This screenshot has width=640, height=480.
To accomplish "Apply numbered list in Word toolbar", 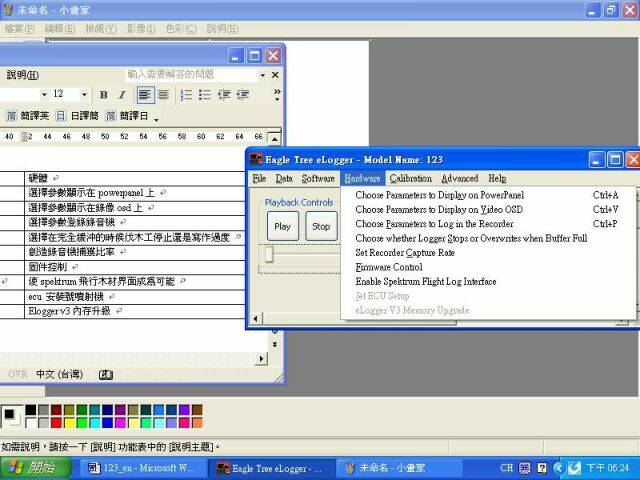I will coord(186,95).
